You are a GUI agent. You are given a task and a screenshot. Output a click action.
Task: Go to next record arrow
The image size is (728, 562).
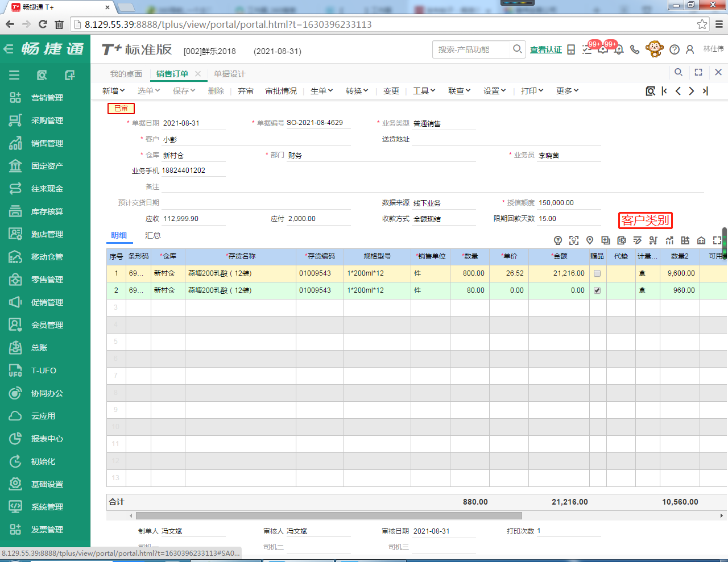[692, 91]
